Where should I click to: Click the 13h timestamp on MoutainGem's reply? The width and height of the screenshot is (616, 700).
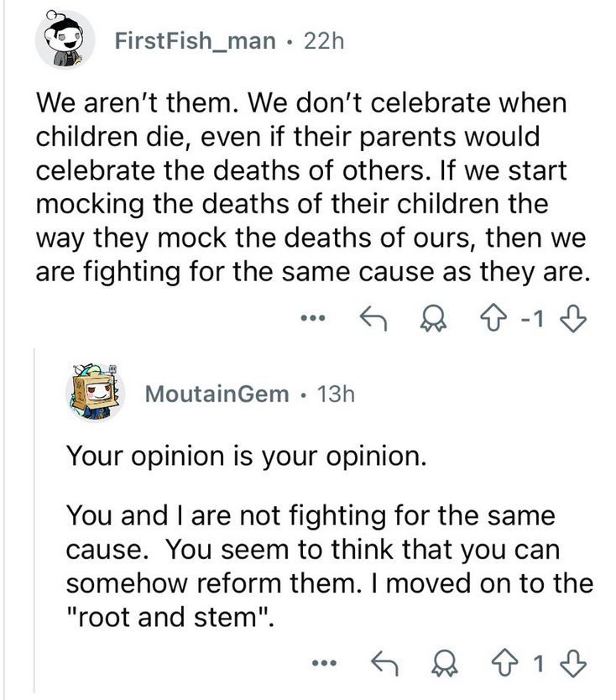click(336, 394)
